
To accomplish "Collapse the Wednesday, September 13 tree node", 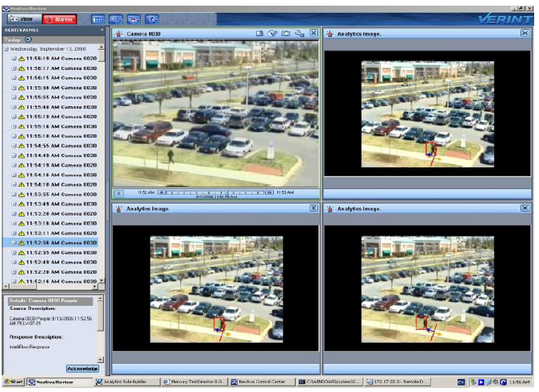I will [x=6, y=49].
